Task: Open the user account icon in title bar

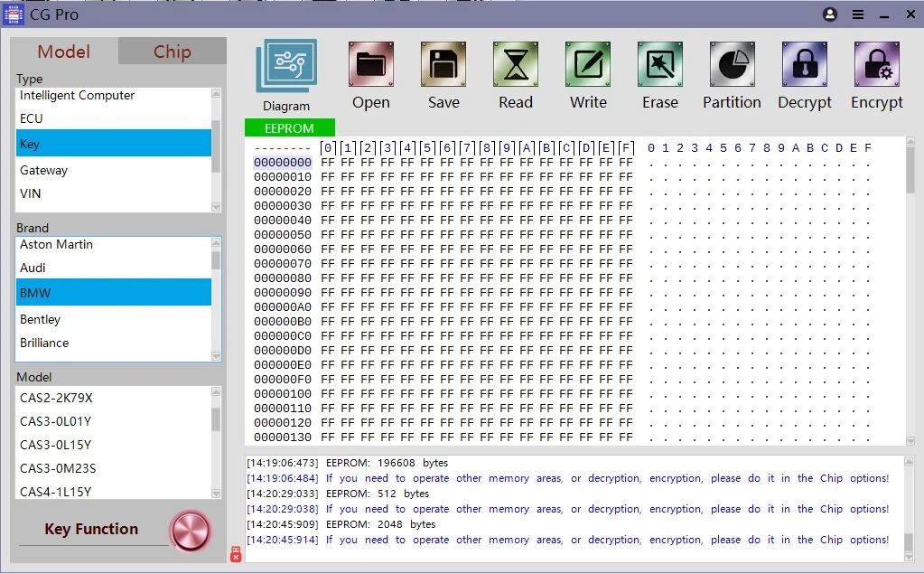Action: tap(830, 14)
